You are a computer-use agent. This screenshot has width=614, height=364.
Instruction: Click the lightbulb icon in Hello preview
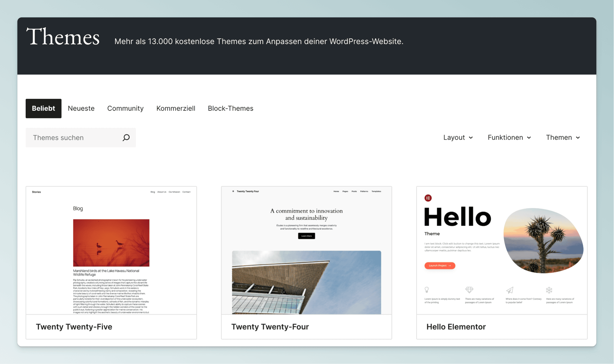[x=427, y=290]
